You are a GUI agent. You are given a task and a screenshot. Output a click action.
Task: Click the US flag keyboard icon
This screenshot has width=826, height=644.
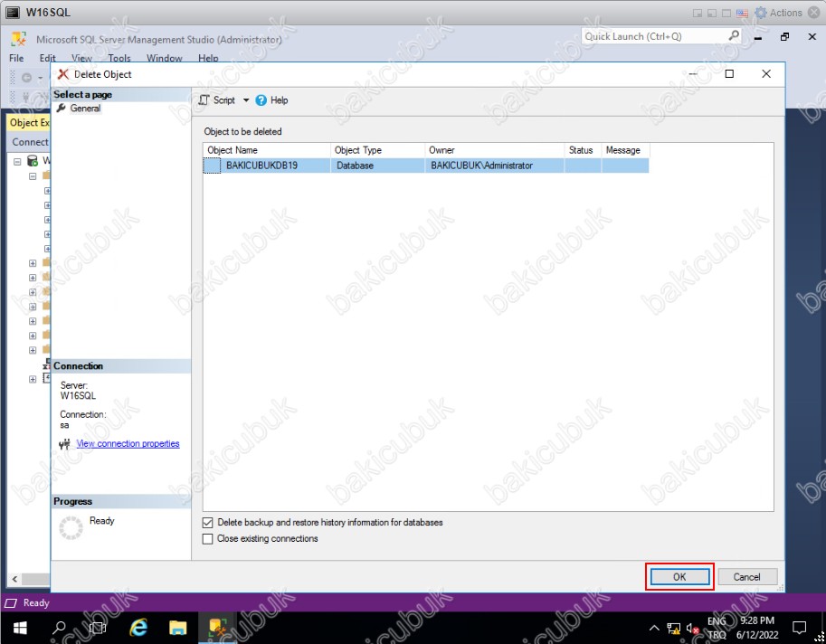tap(742, 14)
